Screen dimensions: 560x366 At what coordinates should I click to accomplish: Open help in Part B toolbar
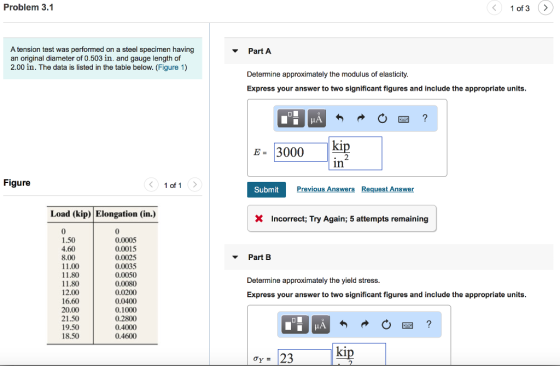tap(429, 324)
